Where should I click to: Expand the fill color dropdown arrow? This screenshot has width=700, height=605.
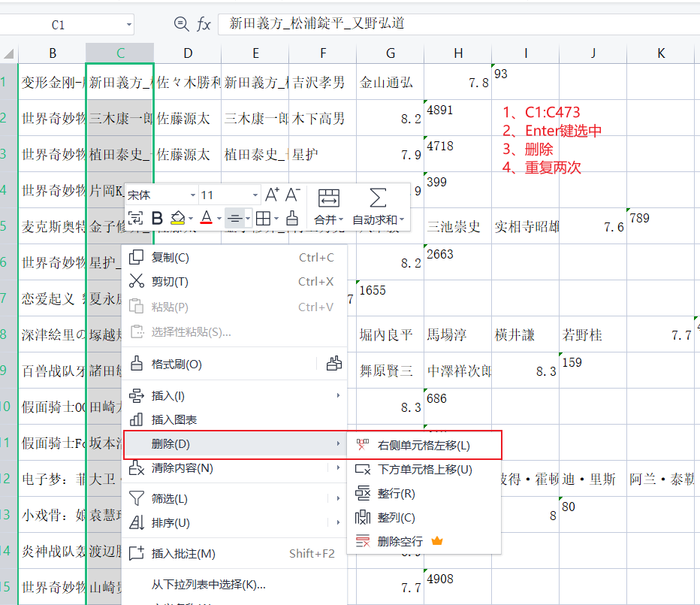click(x=191, y=219)
